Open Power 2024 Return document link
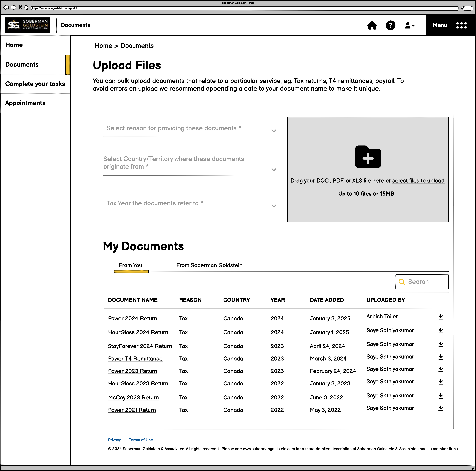476x471 pixels. [x=133, y=319]
